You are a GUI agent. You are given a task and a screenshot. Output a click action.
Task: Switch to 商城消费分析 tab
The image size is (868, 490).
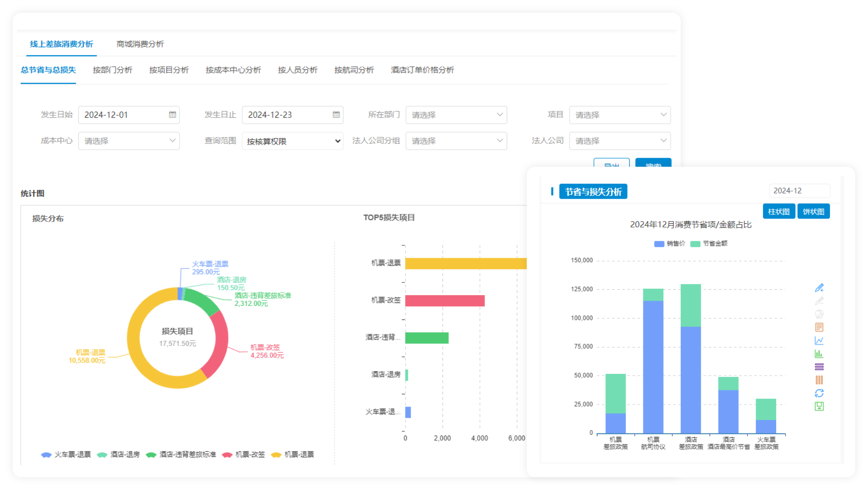[x=140, y=44]
